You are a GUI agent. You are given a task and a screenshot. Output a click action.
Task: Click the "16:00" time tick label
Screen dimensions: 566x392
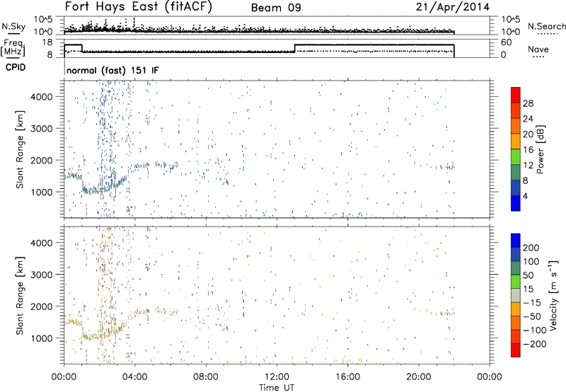347,377
